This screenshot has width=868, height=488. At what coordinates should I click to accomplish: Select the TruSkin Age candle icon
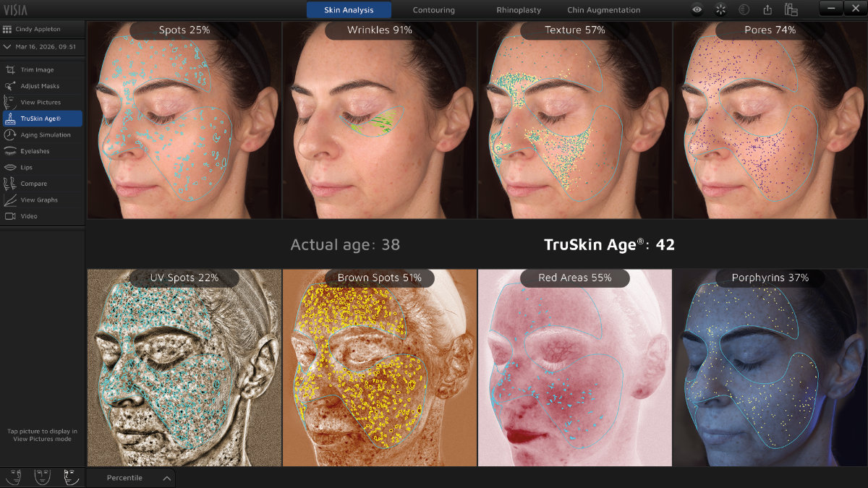coord(11,119)
